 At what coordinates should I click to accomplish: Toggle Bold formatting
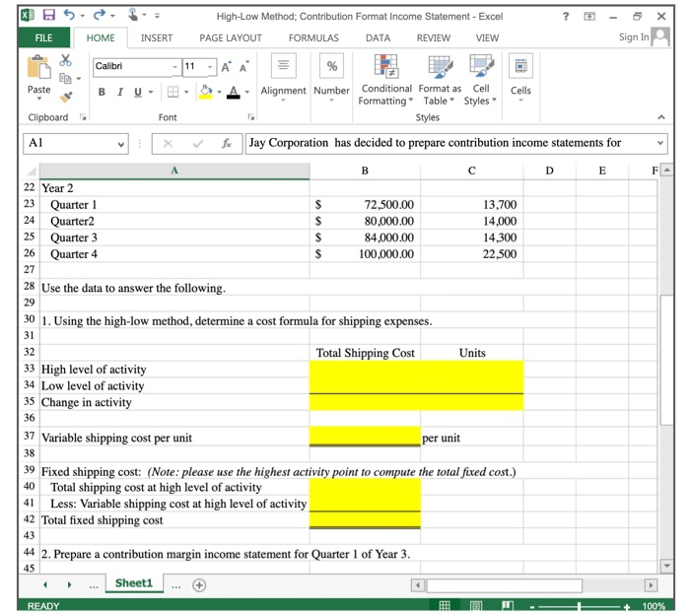pyautogui.click(x=102, y=92)
